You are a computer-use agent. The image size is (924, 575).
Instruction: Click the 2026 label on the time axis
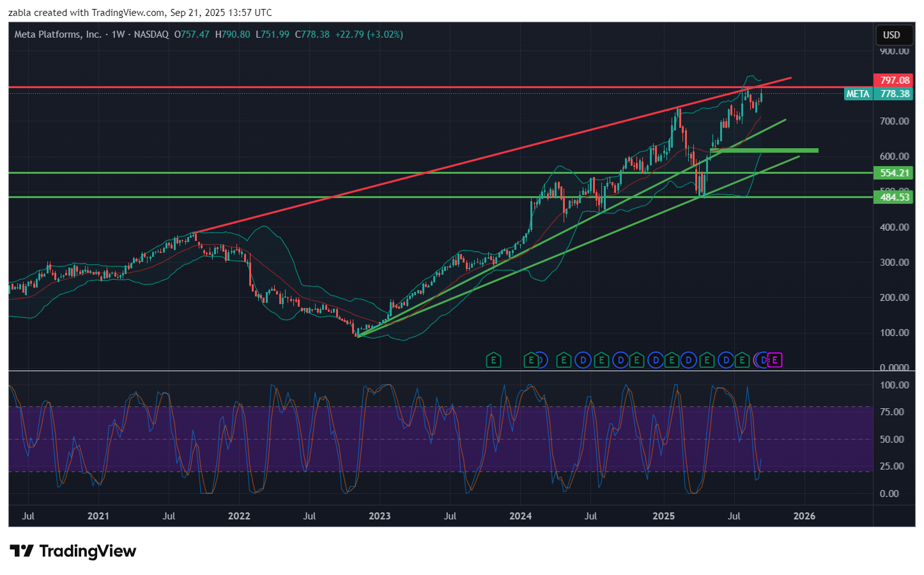pyautogui.click(x=805, y=516)
